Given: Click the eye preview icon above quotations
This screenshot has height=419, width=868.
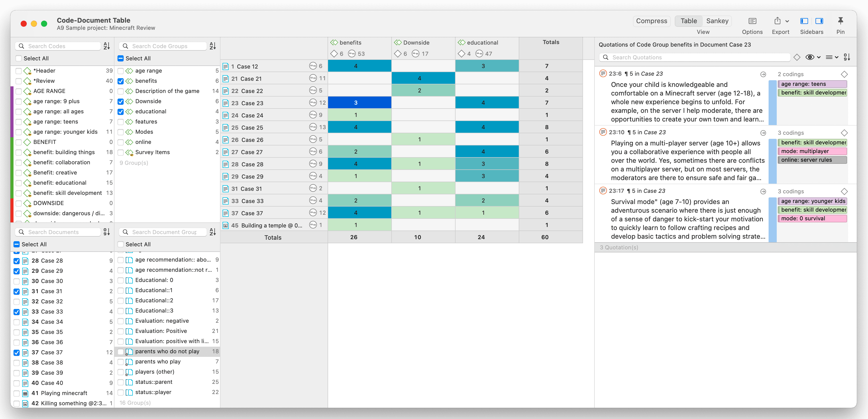Looking at the screenshot, I should (x=810, y=57).
